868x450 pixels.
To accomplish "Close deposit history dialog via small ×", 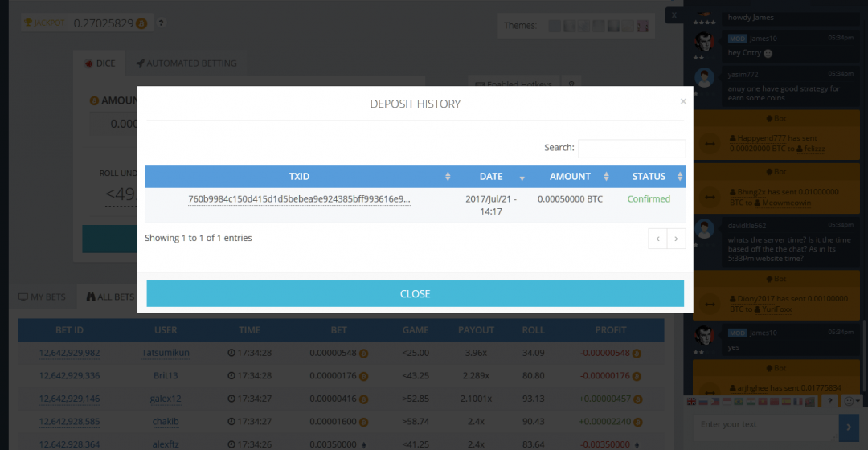I will [x=683, y=102].
